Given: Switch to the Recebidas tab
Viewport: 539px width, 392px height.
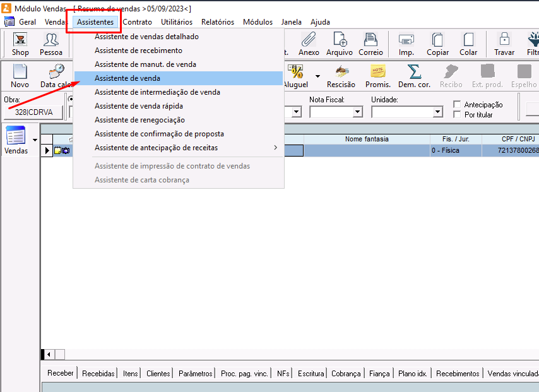Looking at the screenshot, I should point(98,374).
